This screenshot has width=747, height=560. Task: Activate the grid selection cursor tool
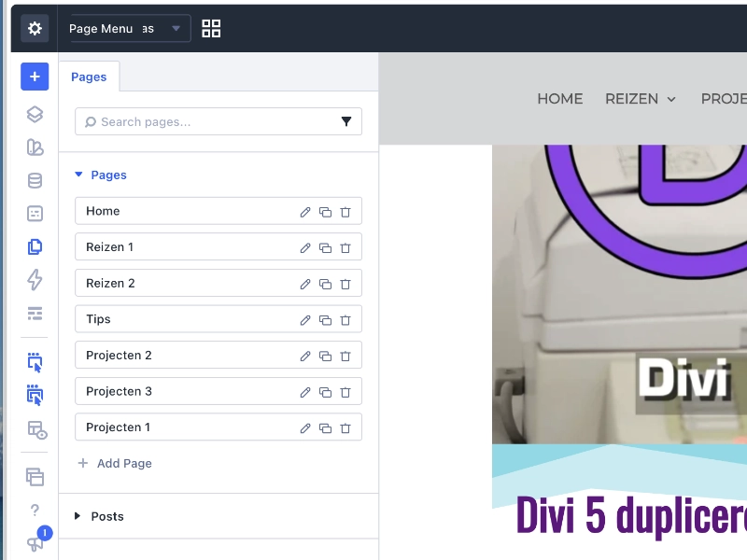[x=35, y=395]
